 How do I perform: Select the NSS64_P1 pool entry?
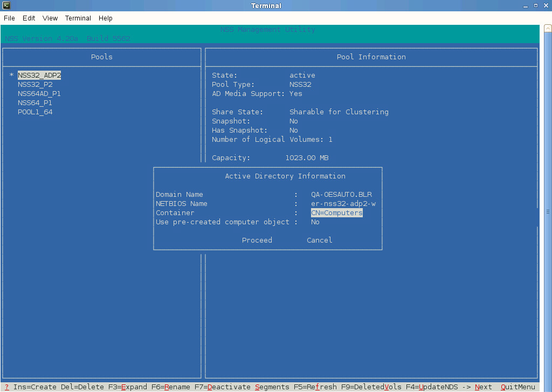pos(35,103)
